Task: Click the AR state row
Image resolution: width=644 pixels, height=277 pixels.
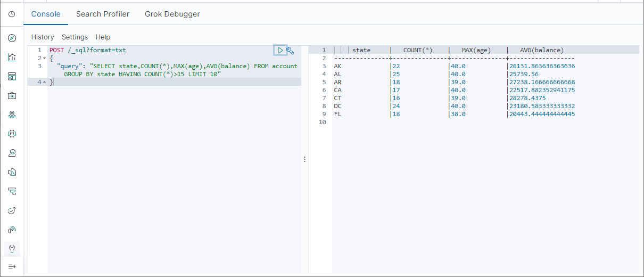Action: coord(337,82)
